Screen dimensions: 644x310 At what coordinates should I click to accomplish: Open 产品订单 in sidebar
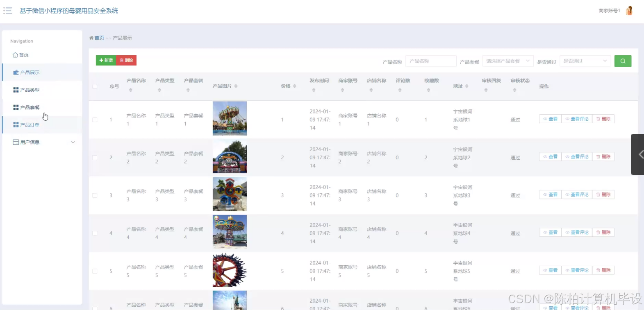[42, 124]
